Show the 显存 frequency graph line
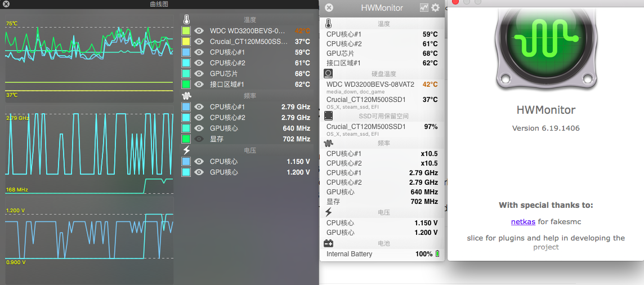644x285 pixels. tap(199, 139)
